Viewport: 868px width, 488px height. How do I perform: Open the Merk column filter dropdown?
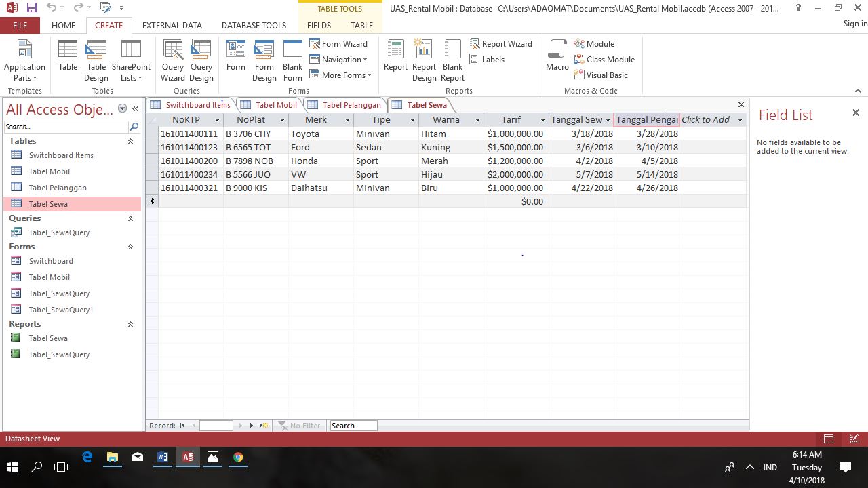pyautogui.click(x=347, y=120)
